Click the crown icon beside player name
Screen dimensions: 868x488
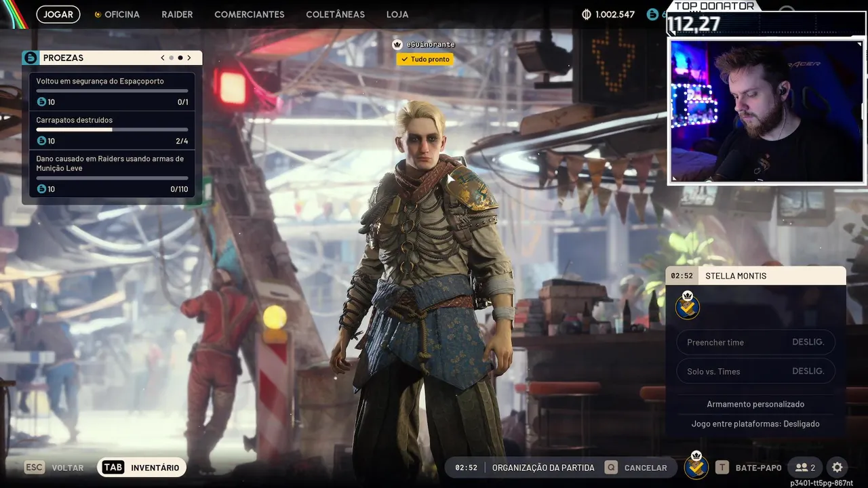click(x=397, y=44)
